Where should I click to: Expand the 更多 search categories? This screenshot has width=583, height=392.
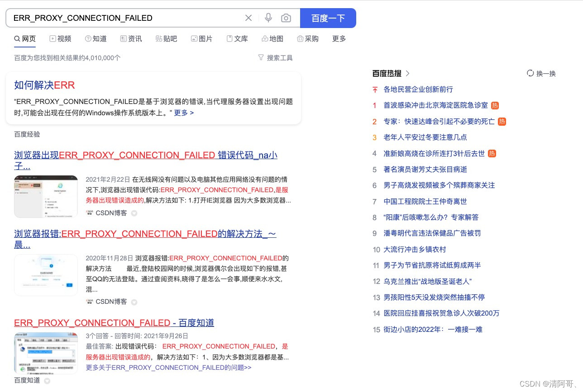click(339, 39)
